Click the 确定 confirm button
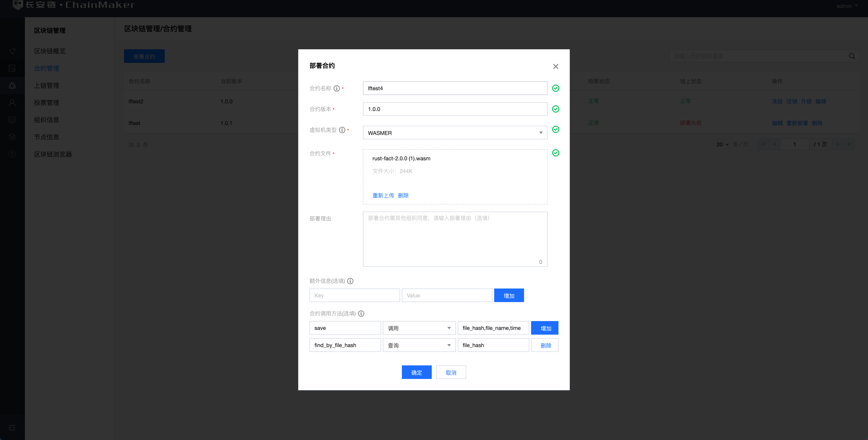The image size is (868, 440). pos(416,372)
